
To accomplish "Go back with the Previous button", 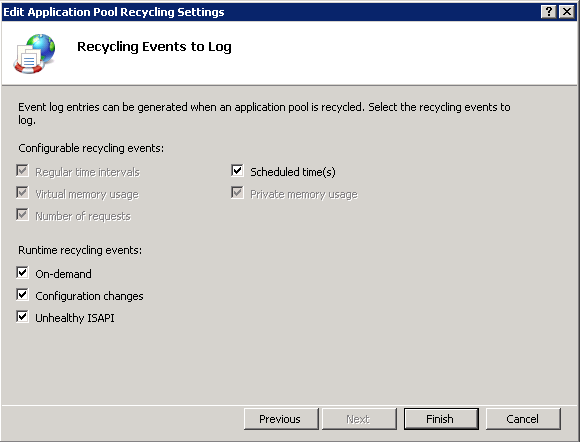I will (x=281, y=419).
